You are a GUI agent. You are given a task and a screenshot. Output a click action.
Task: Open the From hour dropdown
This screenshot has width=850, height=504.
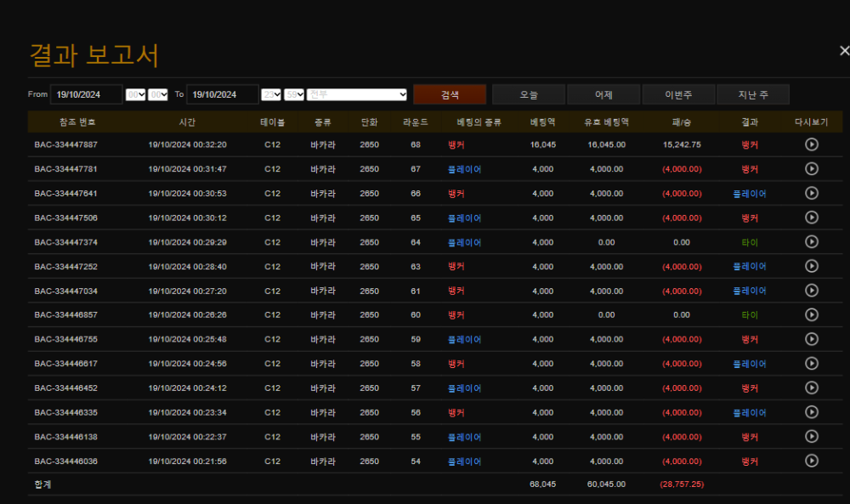point(135,94)
